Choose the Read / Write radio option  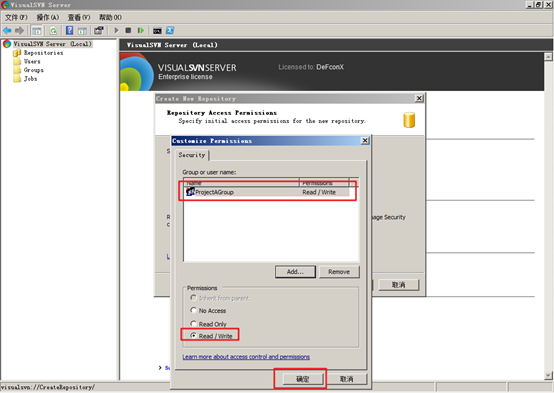[211, 336]
